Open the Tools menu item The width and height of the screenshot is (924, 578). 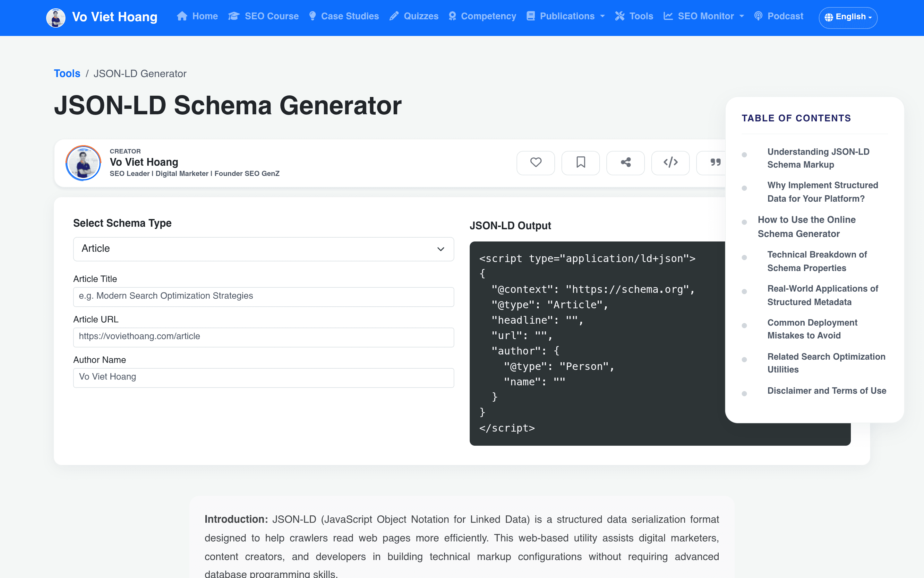pos(634,16)
